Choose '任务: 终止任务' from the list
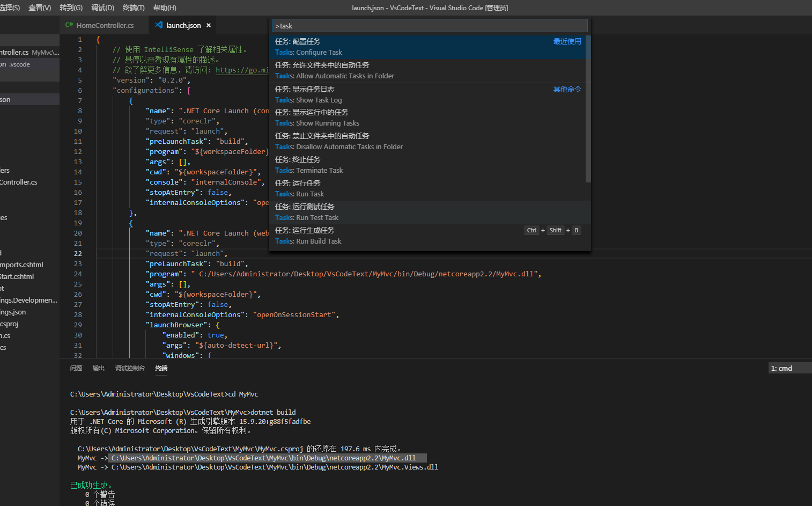This screenshot has height=506, width=812. (375, 164)
